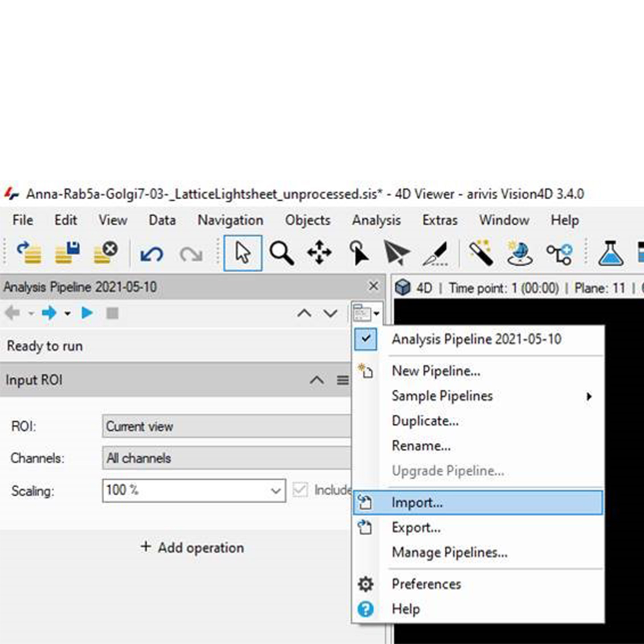Open the Help menu in menu bar
Image resolution: width=644 pixels, height=644 pixels.
click(565, 220)
